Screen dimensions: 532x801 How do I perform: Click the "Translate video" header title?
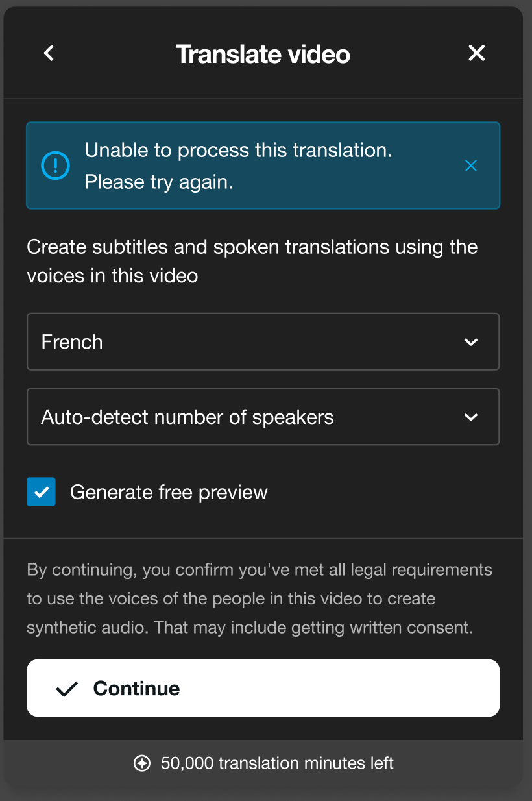[x=263, y=54]
